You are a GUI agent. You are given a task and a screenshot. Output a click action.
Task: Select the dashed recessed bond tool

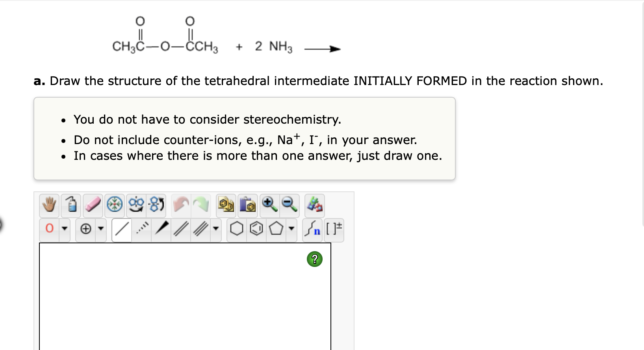click(x=142, y=229)
